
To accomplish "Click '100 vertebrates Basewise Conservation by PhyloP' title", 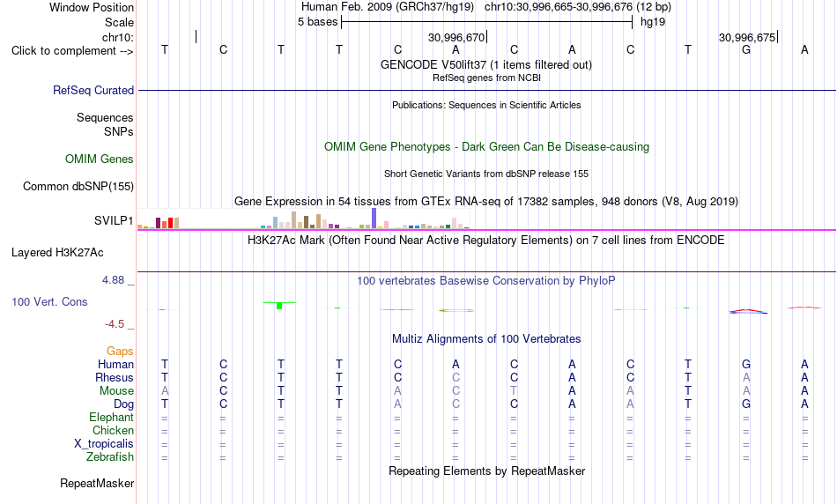I will pyautogui.click(x=485, y=281).
